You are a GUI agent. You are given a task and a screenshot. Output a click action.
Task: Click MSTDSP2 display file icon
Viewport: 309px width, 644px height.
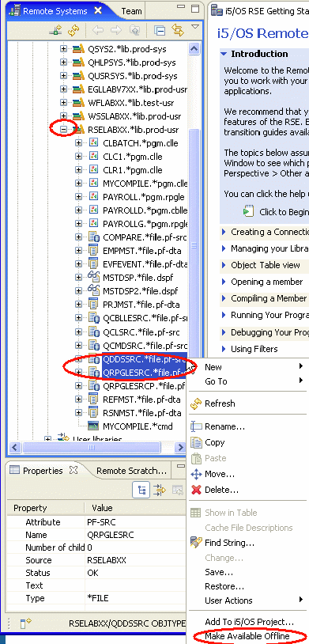[x=94, y=291]
